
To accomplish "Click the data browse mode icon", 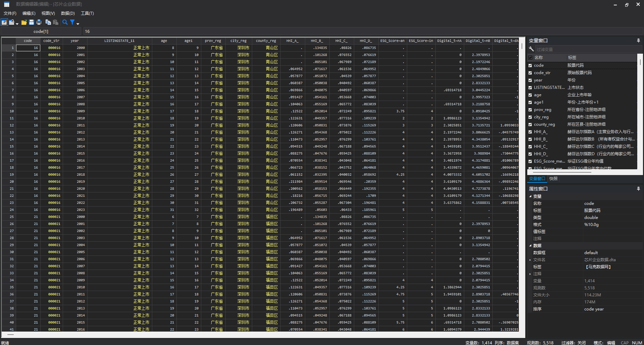I will tap(12, 22).
